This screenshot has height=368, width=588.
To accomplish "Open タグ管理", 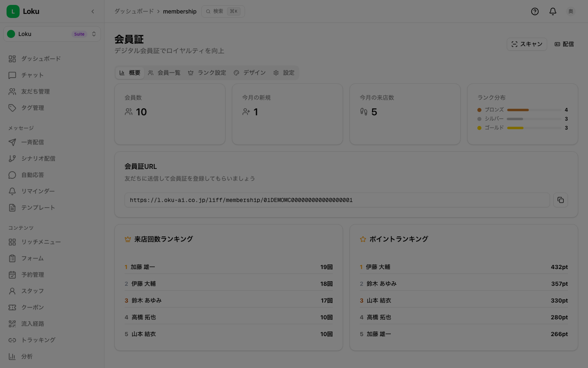I will click(52, 108).
